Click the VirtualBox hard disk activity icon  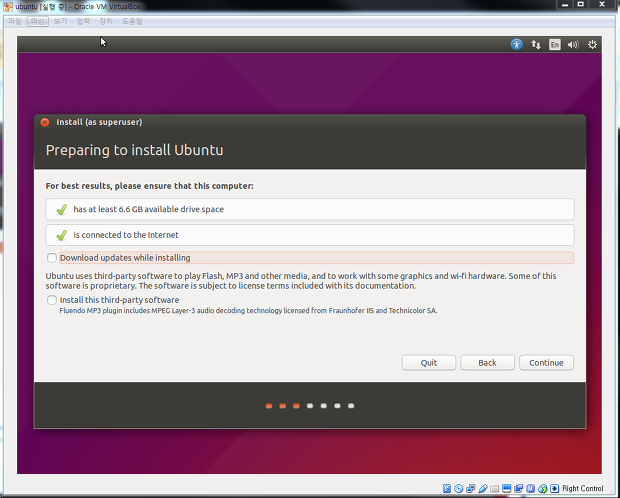point(447,489)
